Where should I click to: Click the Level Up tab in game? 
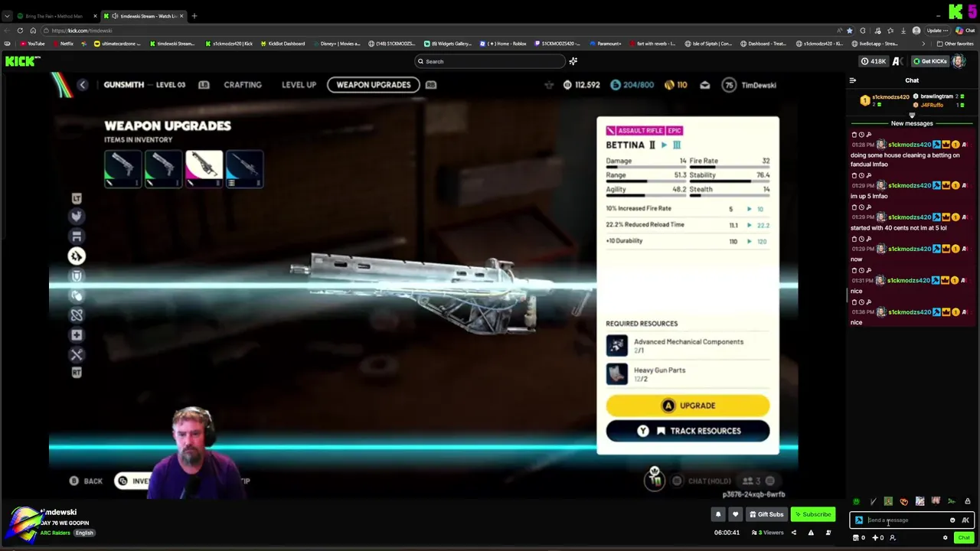(299, 85)
